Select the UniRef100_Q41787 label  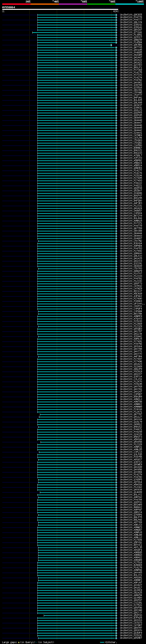tap(131, 331)
